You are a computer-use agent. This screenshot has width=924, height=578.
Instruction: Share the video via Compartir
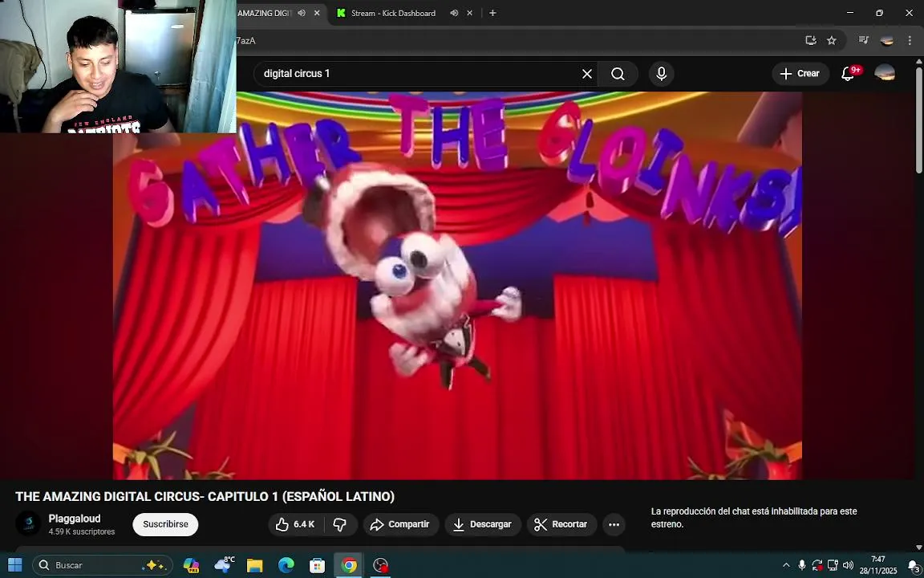pyautogui.click(x=401, y=524)
